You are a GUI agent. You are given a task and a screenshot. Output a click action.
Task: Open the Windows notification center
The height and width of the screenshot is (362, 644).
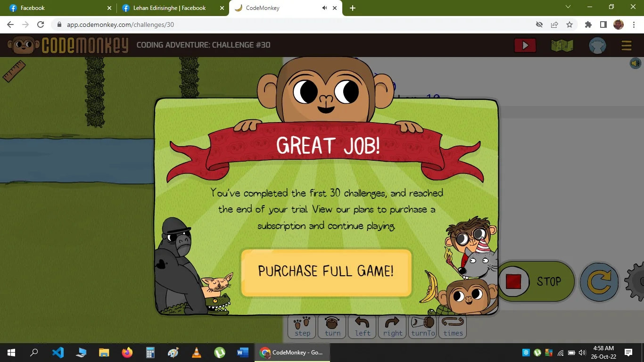point(628,352)
